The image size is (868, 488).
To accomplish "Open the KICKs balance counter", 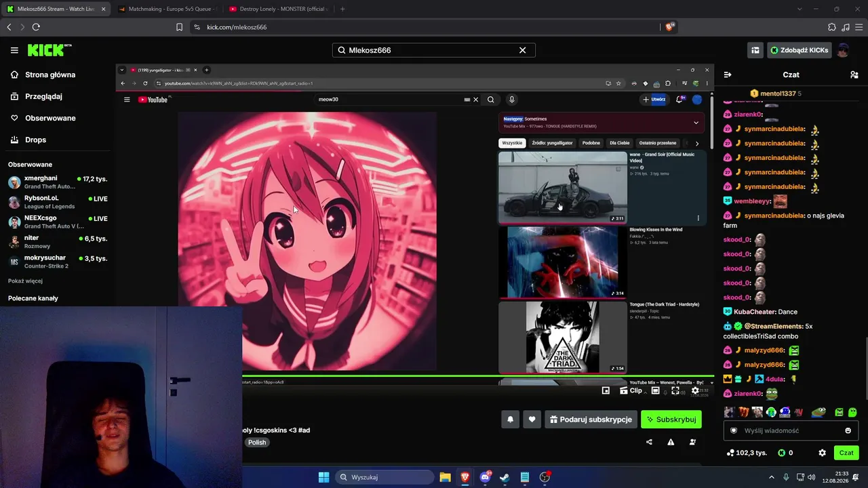I will (785, 453).
